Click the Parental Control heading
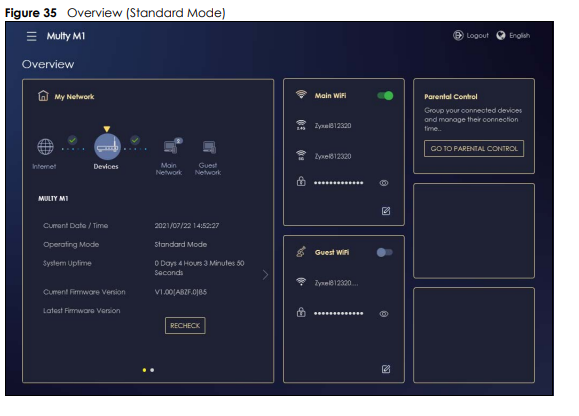The image size is (579, 416). 450,97
